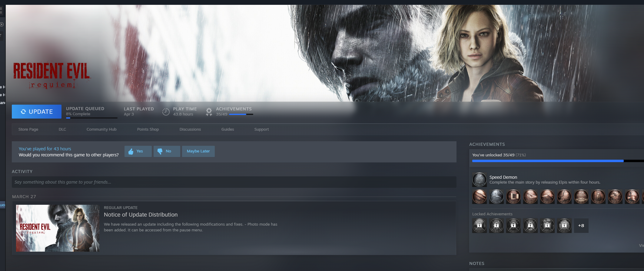Switch to the Community Hub tab
Screen dimensions: 644x271
[101, 129]
